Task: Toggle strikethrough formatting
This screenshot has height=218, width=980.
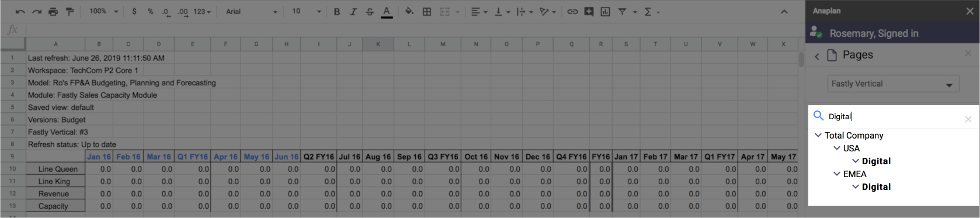Action: click(370, 12)
